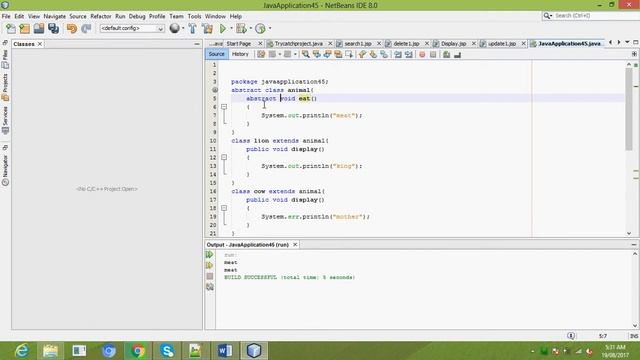Image resolution: width=640 pixels, height=360 pixels.
Task: Switch to search1.jsp tab
Action: tap(358, 43)
